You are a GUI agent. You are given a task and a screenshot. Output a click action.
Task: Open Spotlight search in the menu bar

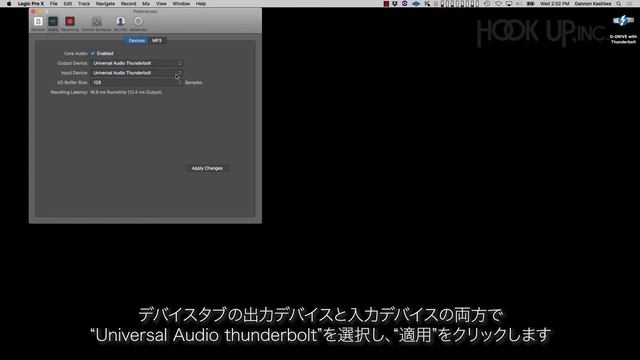click(619, 4)
